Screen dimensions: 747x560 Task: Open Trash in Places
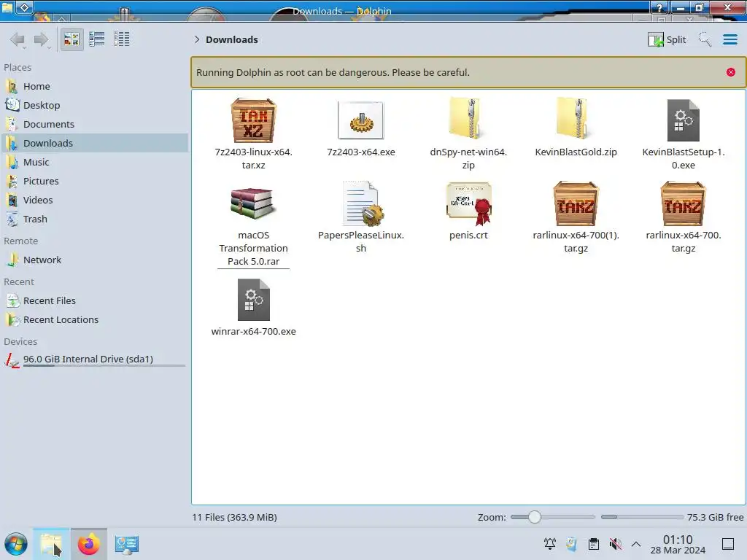pyautogui.click(x=94, y=219)
